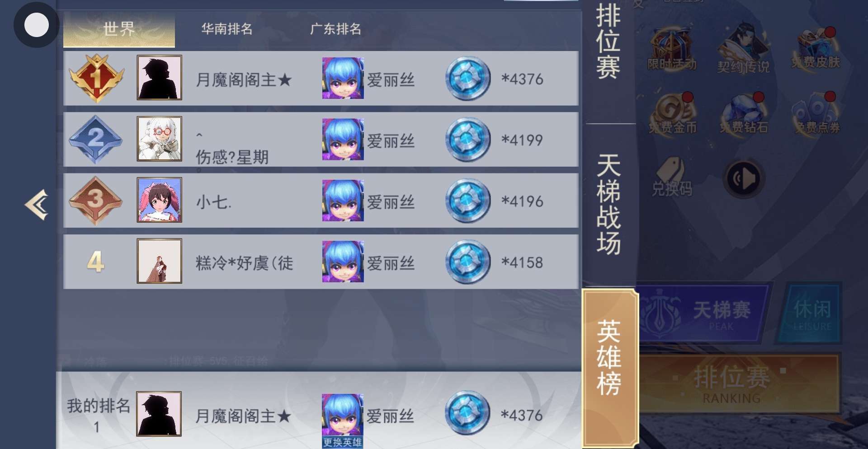This screenshot has width=868, height=449.
Task: Click the 更换英雄 change hero button
Action: [342, 442]
